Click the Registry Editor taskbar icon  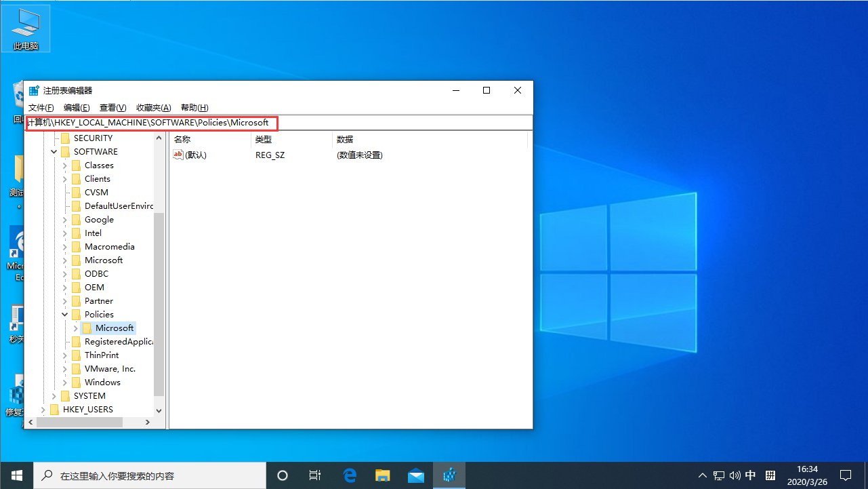tap(449, 475)
